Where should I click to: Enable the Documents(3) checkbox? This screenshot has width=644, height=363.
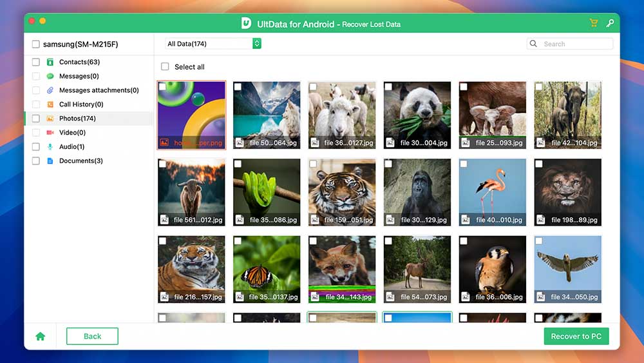tap(35, 161)
